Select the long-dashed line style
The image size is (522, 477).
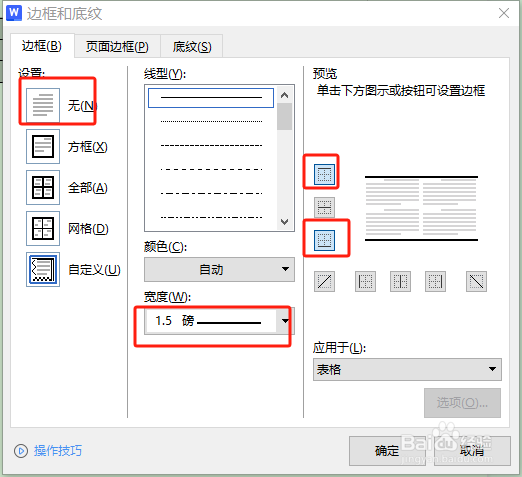(x=211, y=170)
